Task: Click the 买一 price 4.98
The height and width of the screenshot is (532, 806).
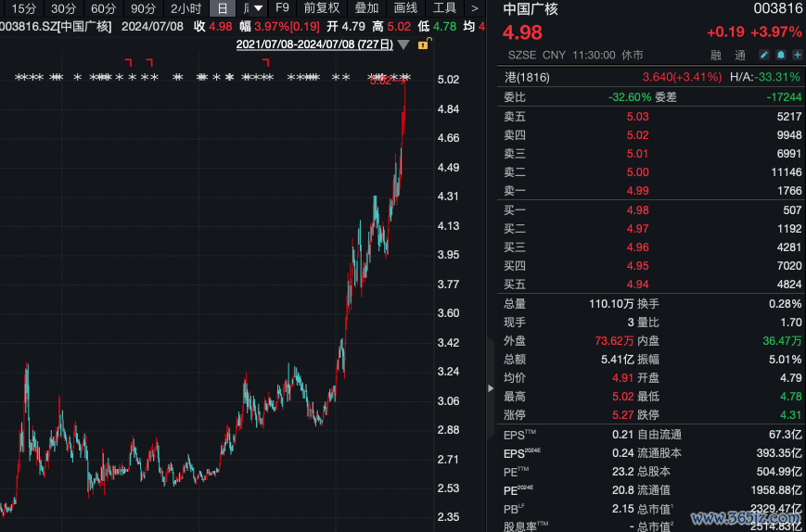Action: pyautogui.click(x=637, y=210)
